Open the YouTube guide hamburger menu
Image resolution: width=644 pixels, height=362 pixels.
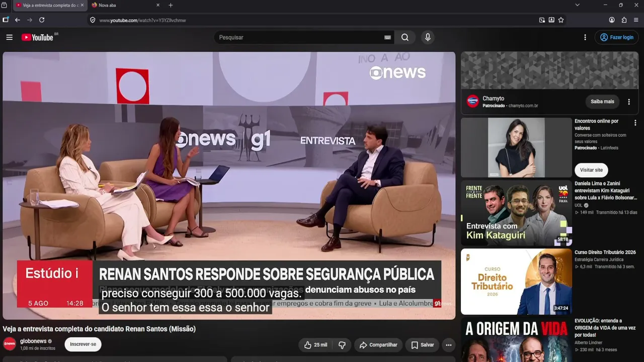(9, 37)
